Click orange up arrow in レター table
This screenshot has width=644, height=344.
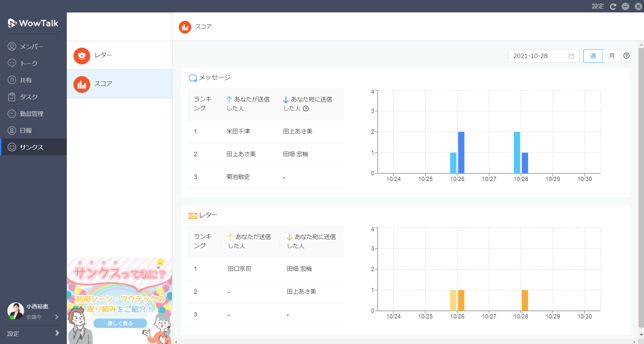230,237
